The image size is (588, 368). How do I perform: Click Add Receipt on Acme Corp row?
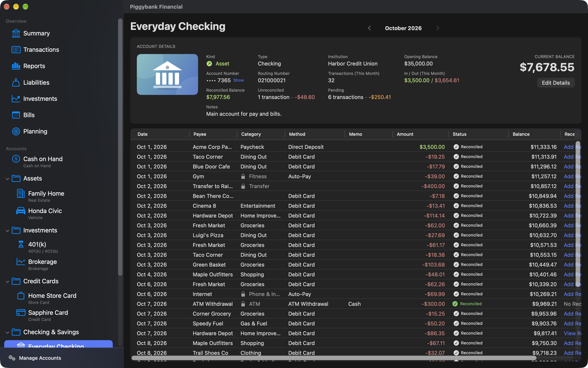[x=572, y=147]
